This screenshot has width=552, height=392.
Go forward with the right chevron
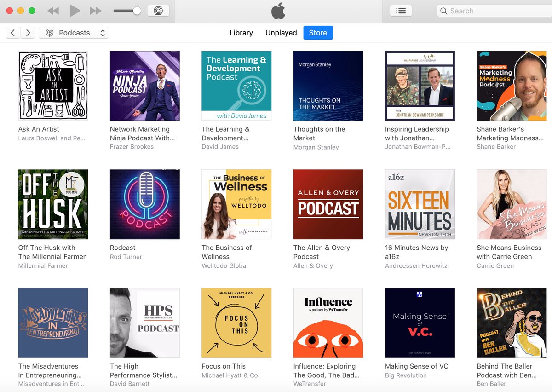(x=28, y=33)
